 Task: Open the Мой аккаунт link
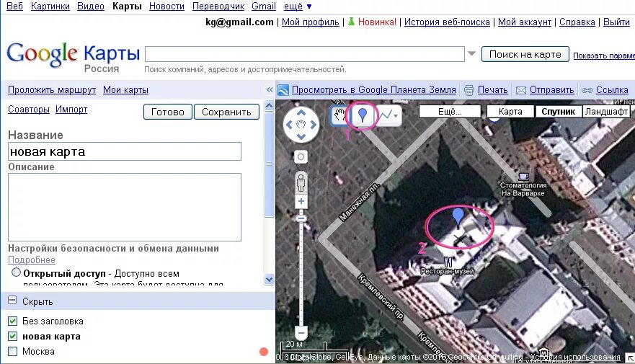click(525, 22)
